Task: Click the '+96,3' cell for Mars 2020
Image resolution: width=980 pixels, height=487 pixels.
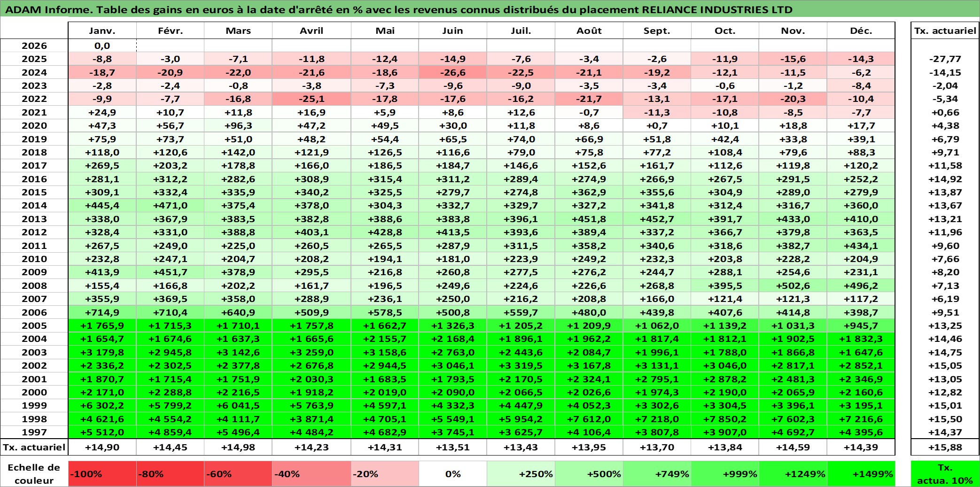Action: [x=238, y=125]
